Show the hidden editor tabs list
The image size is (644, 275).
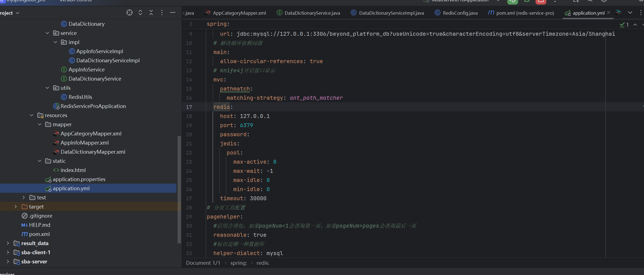point(630,13)
